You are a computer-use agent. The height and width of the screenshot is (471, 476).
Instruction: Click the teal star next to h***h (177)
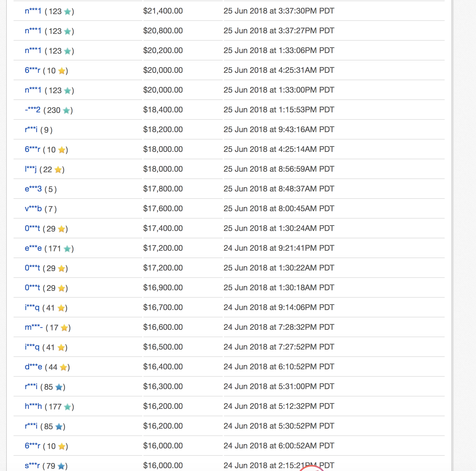(67, 407)
